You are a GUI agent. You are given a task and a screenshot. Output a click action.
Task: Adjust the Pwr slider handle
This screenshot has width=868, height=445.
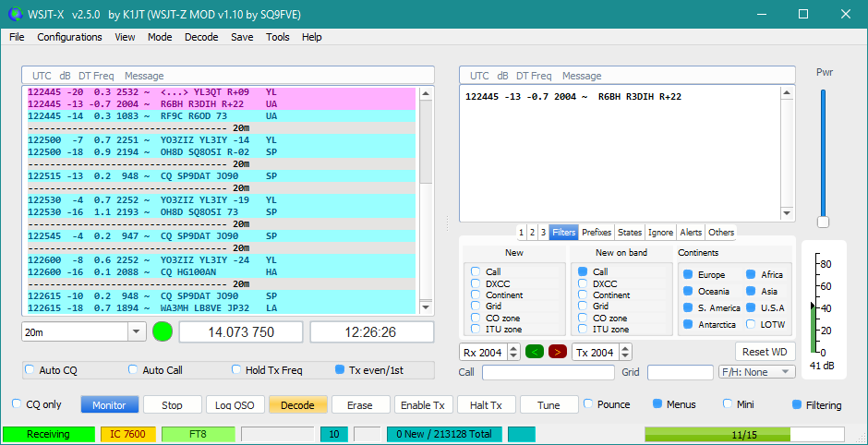pyautogui.click(x=823, y=222)
